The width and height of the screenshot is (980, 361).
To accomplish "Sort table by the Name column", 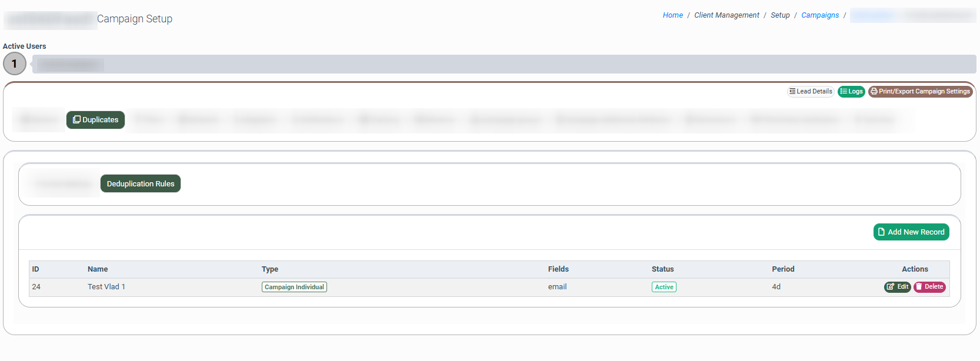I will pos(98,269).
